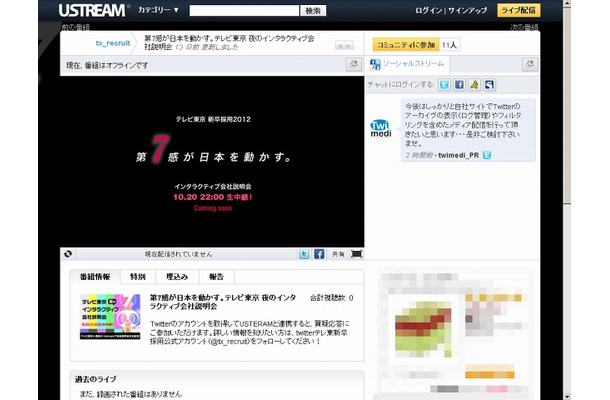The height and width of the screenshot is (400, 610).
Task: Log in to chat with AIM
Action: pos(474,84)
